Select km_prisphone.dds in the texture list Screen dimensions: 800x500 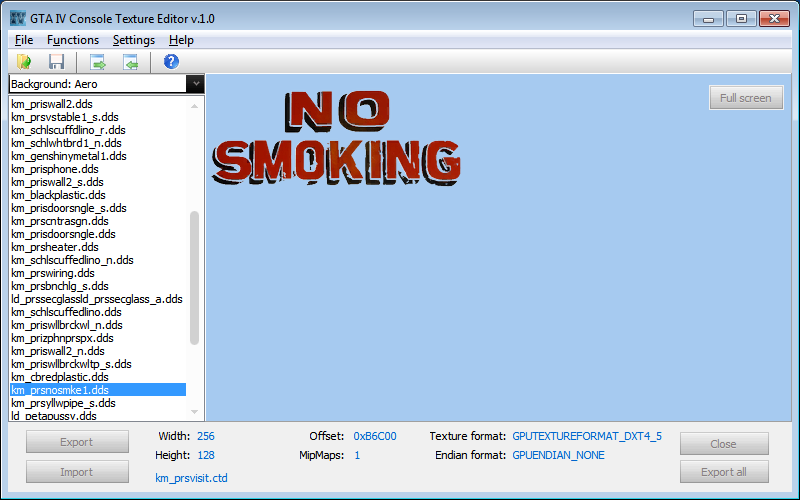(55, 169)
